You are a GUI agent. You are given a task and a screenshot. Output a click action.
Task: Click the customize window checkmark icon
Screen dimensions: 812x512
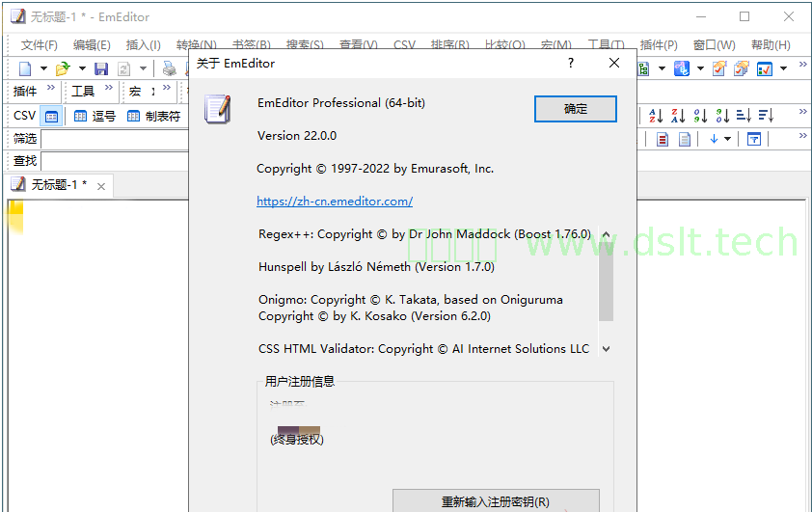coord(765,68)
